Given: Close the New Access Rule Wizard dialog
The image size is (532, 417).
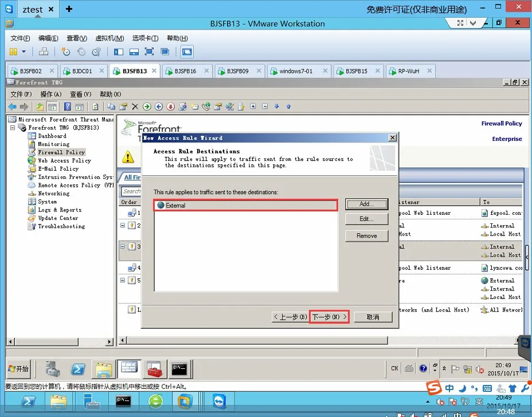Looking at the screenshot, I should pyautogui.click(x=393, y=137).
